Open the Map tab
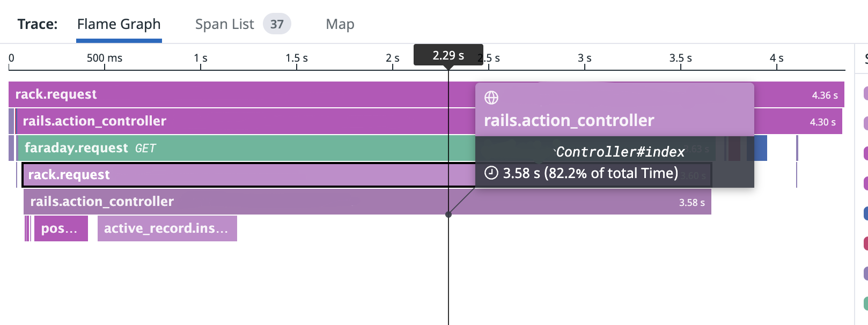Screen dimensions: 868x325 [340, 24]
